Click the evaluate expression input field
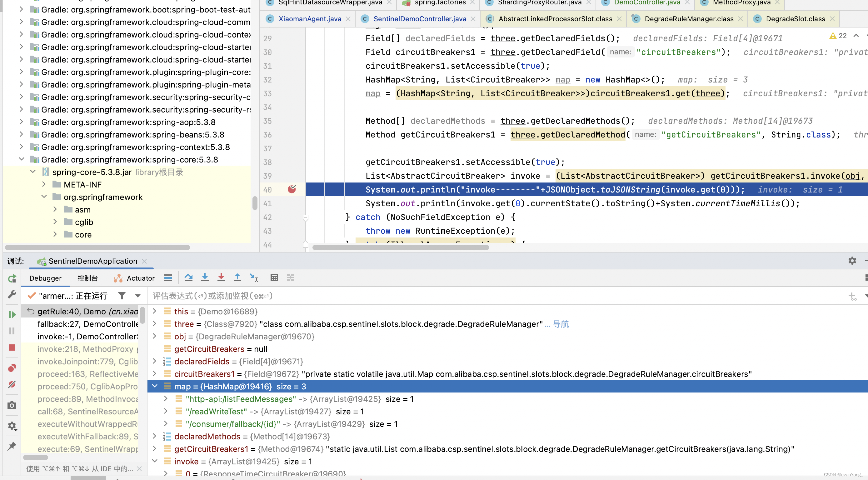The width and height of the screenshot is (868, 480). pyautogui.click(x=495, y=296)
